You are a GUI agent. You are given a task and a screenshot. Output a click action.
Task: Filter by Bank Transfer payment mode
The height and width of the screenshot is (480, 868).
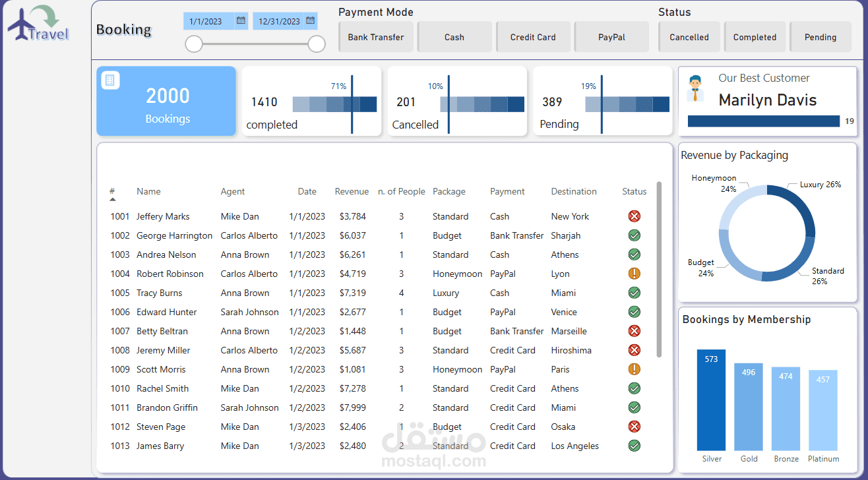[376, 37]
